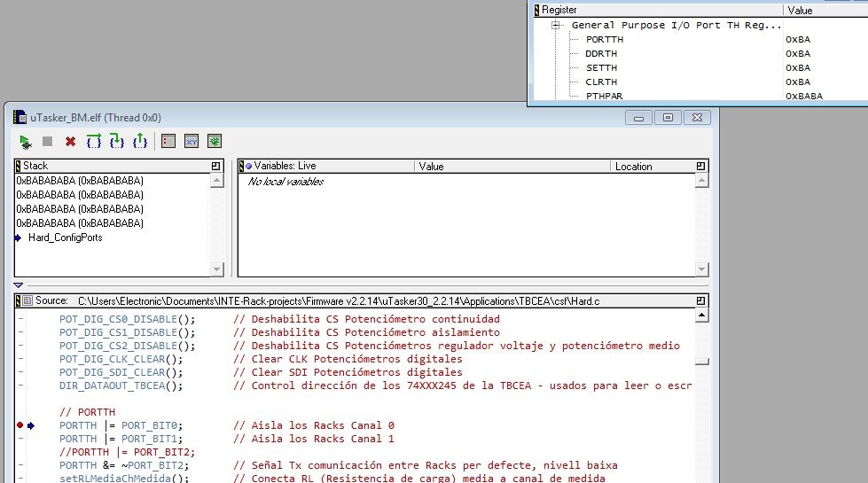
Task: Click the Step Into icon
Action: coord(117,142)
